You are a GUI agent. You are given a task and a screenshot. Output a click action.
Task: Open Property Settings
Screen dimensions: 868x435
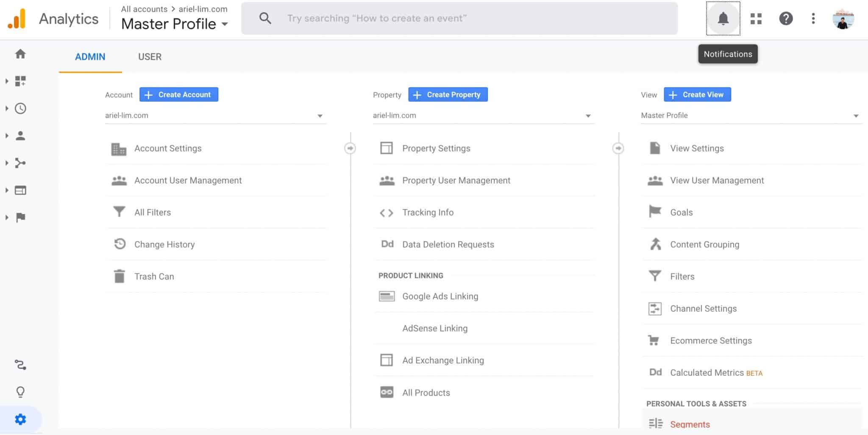[484, 148]
